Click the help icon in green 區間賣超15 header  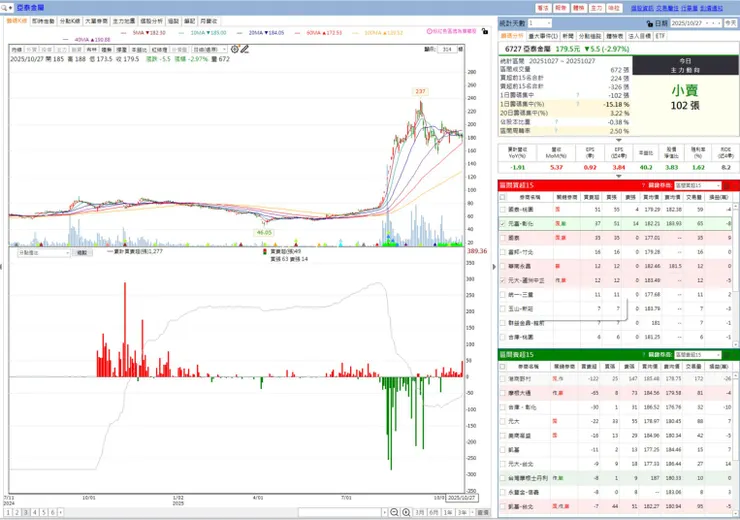click(x=643, y=355)
